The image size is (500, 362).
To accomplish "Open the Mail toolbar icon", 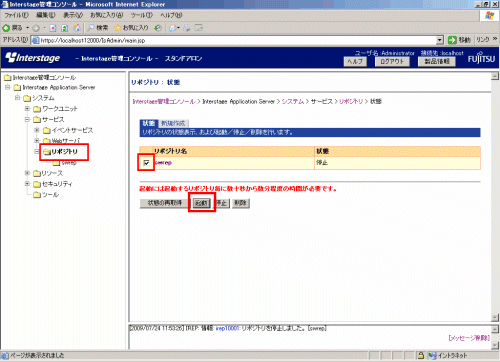I will pos(173,28).
